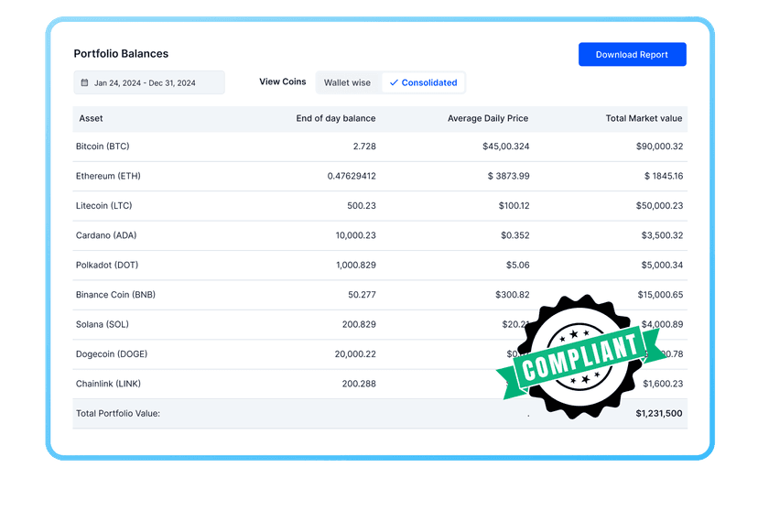Screen dimensions: 758x532
Task: Select the Ethereum (ETH) row
Action: 275,176
